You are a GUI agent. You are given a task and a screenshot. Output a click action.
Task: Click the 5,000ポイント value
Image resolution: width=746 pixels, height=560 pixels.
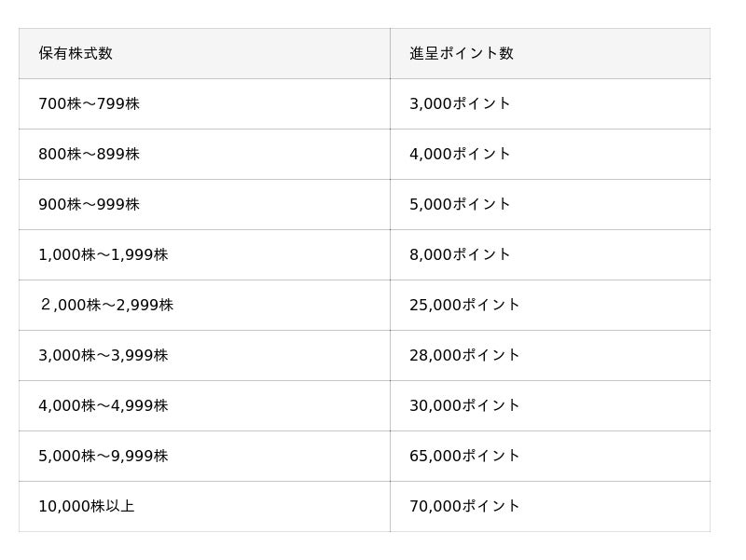point(460,204)
